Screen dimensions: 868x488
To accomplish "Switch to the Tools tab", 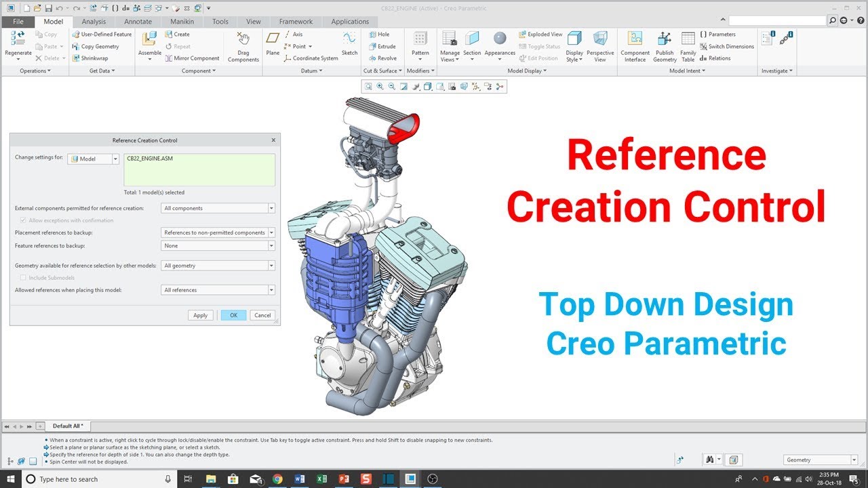I will point(220,22).
